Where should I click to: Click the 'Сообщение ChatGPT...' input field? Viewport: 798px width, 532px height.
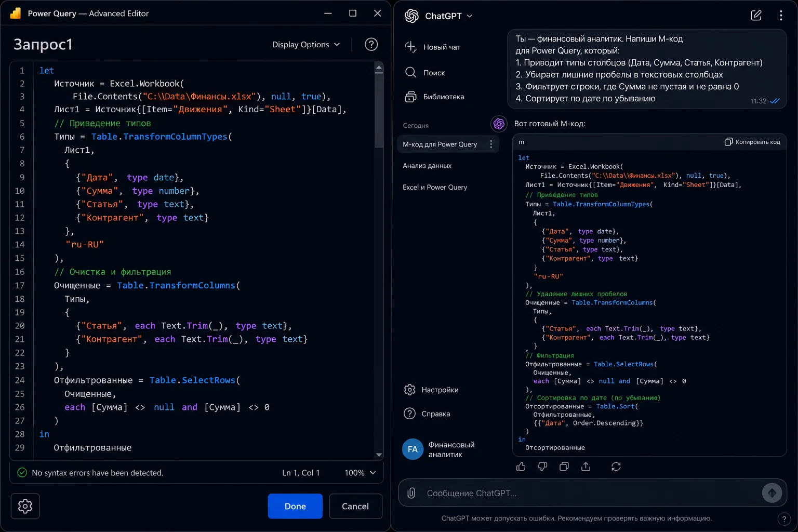click(591, 493)
